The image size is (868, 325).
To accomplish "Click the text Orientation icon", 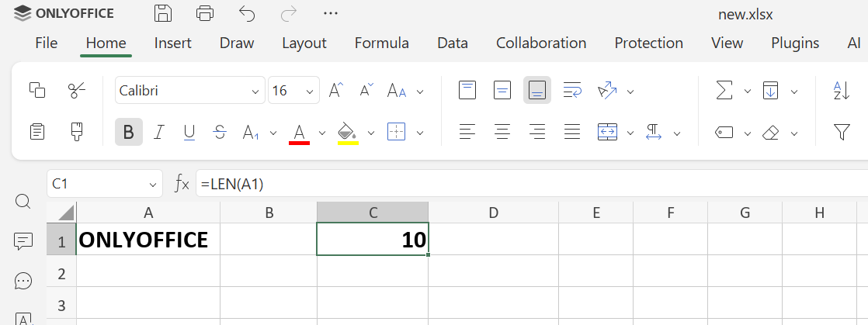I will (x=607, y=91).
